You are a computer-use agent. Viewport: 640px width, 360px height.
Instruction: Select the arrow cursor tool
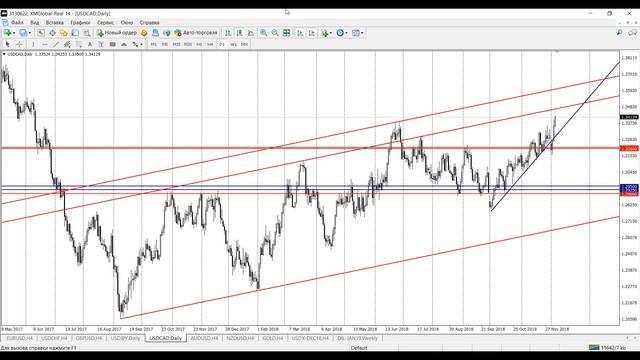click(x=7, y=44)
